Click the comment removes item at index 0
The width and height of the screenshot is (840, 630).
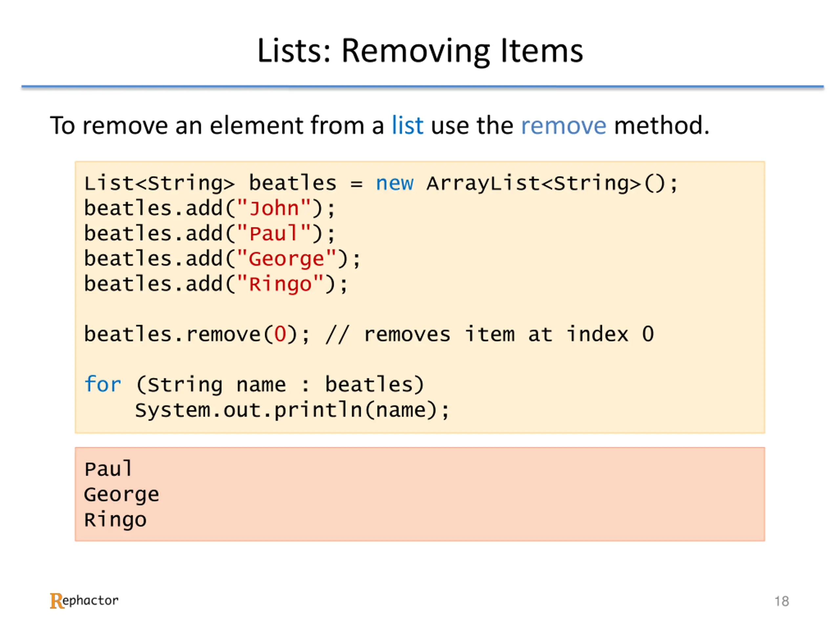pyautogui.click(x=490, y=335)
